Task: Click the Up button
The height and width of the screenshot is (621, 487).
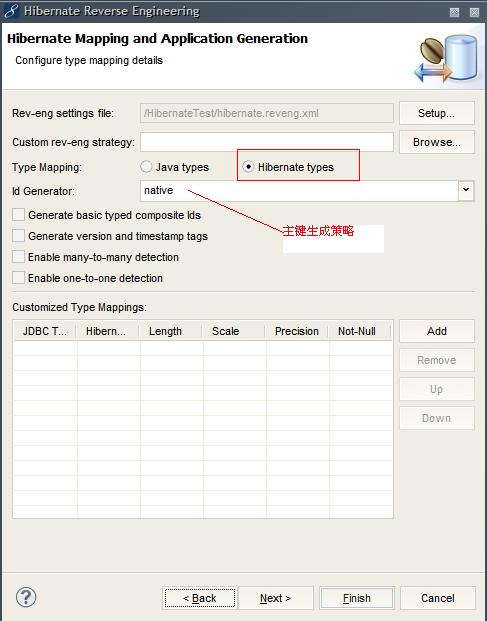Action: (437, 389)
